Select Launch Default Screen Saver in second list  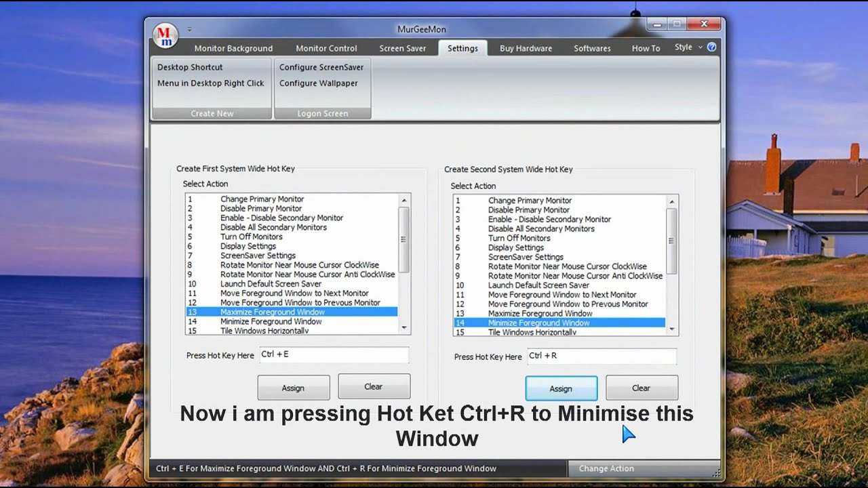pyautogui.click(x=559, y=285)
